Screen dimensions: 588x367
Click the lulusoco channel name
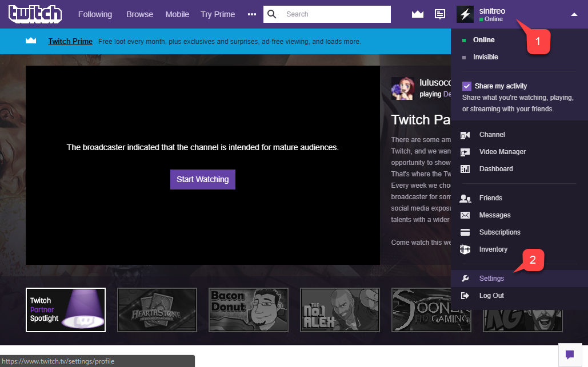pyautogui.click(x=435, y=82)
